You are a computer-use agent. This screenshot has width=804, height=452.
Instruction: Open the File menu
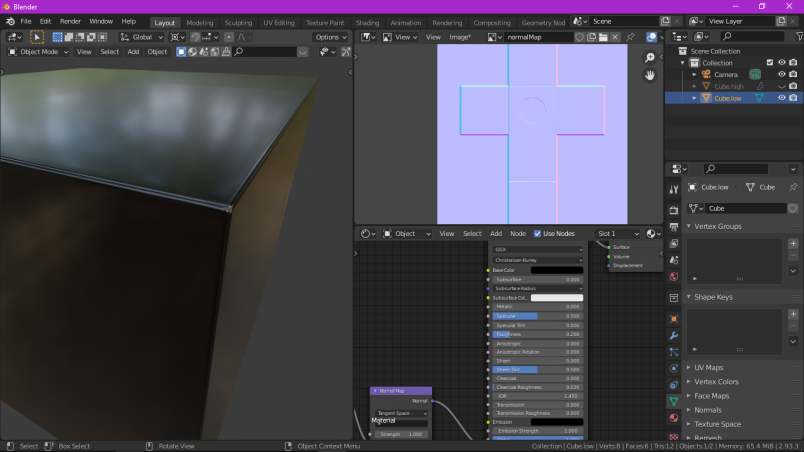click(x=26, y=22)
